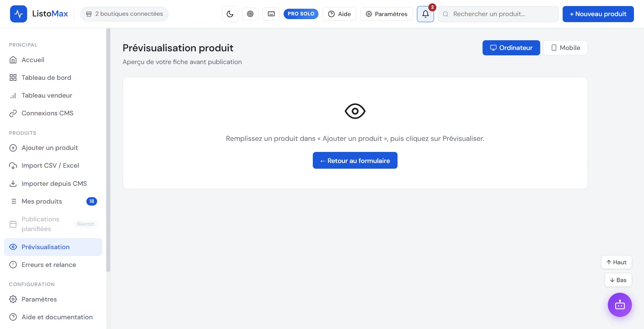Click the calendar icon beside Publications planifiées
This screenshot has height=329, width=644.
point(13,224)
